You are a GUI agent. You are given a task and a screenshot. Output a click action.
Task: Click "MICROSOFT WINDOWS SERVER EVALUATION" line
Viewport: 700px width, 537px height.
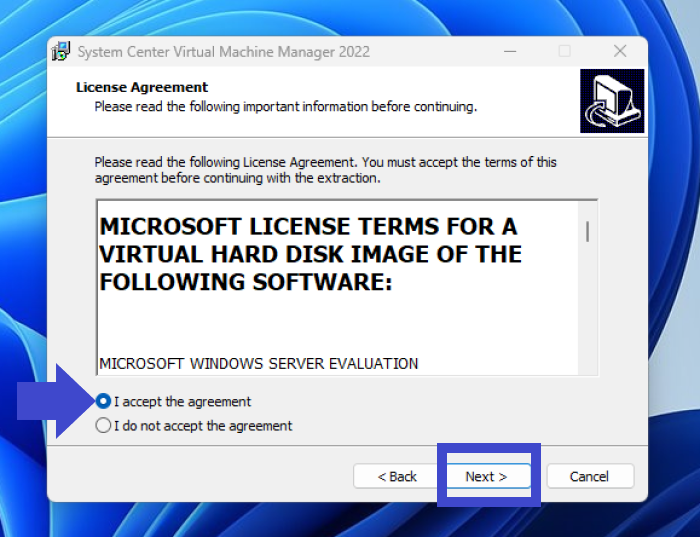(258, 363)
